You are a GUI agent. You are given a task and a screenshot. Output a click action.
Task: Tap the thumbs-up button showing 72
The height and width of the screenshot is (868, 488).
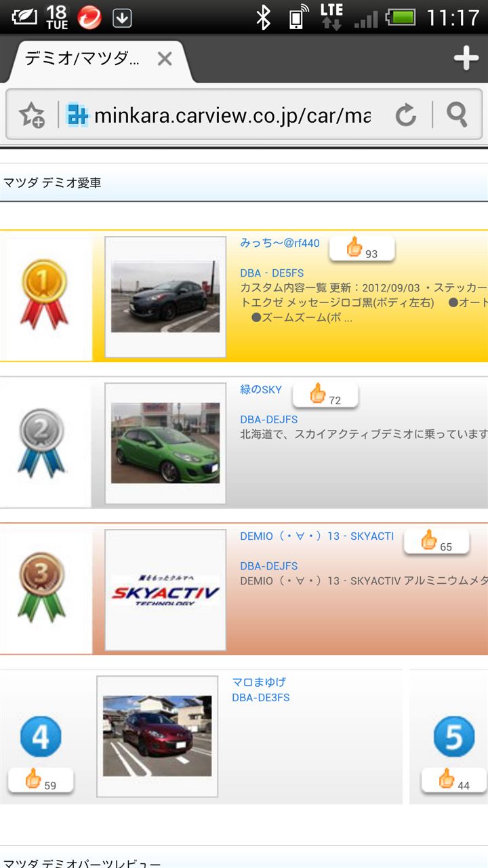325,395
